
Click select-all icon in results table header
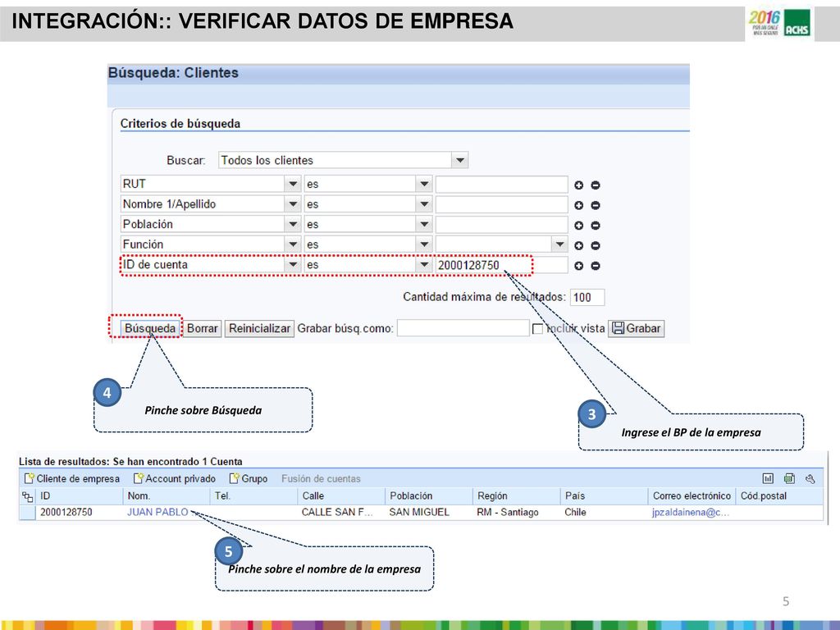pyautogui.click(x=27, y=496)
